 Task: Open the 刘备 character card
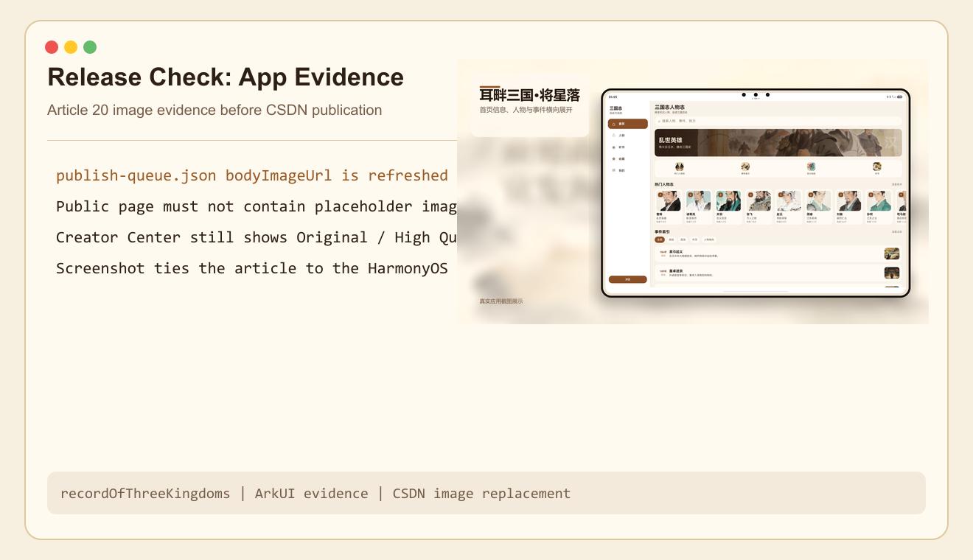pos(848,207)
